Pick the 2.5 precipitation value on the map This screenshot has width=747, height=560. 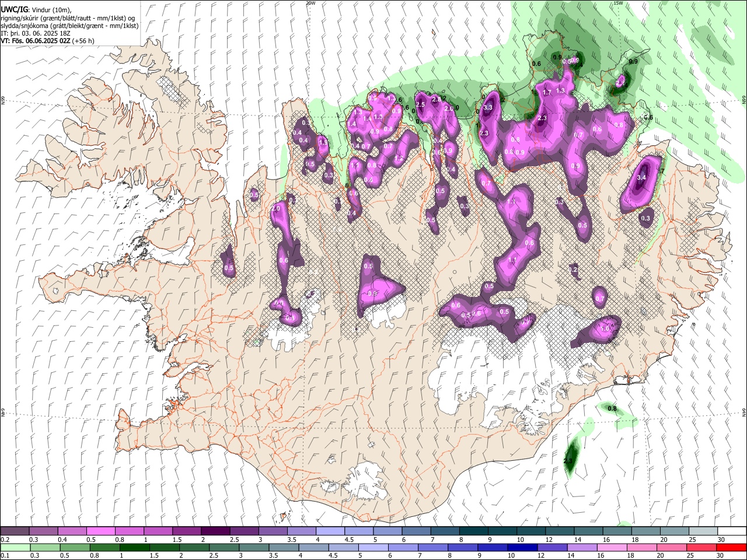pos(420,104)
